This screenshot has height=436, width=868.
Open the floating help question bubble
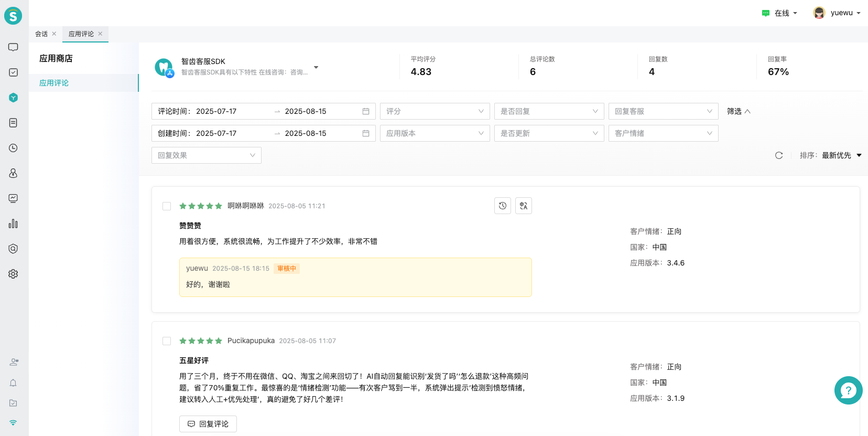(x=848, y=390)
